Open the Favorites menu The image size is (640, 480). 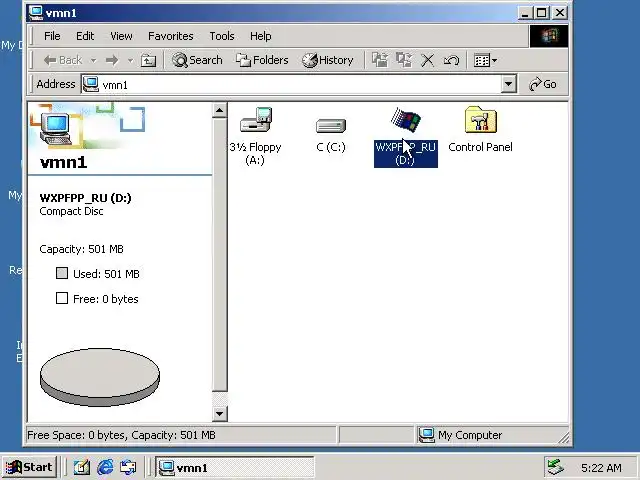click(171, 36)
